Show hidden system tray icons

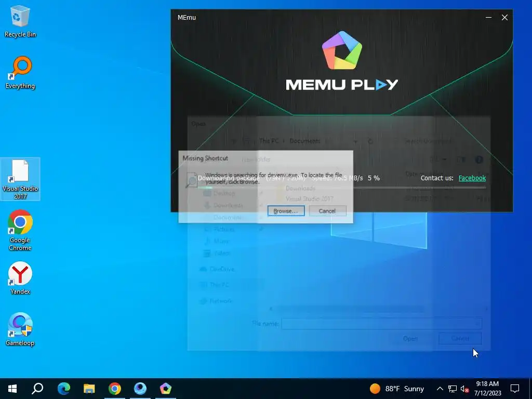point(440,389)
